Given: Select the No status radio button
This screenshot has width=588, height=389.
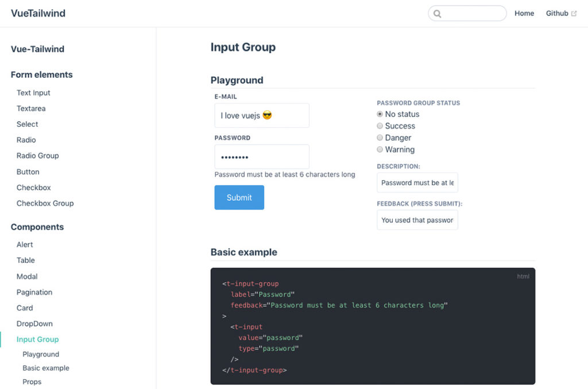Looking at the screenshot, I should coord(380,114).
